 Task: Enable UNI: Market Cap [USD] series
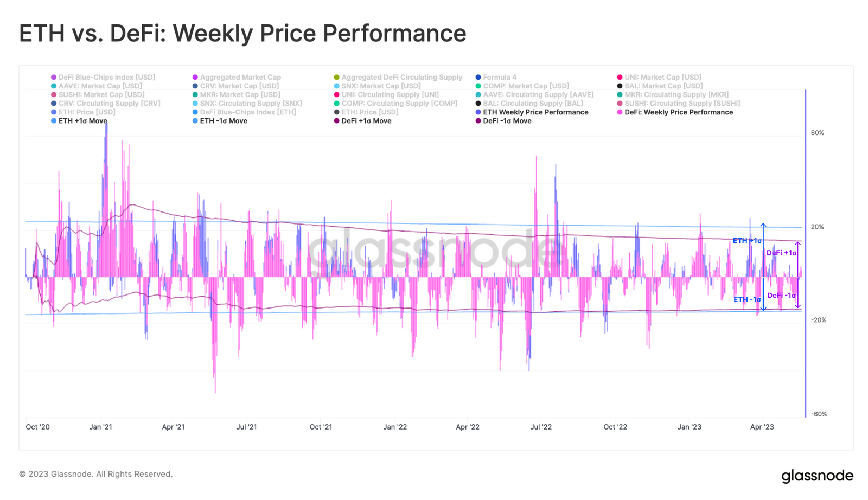point(659,78)
